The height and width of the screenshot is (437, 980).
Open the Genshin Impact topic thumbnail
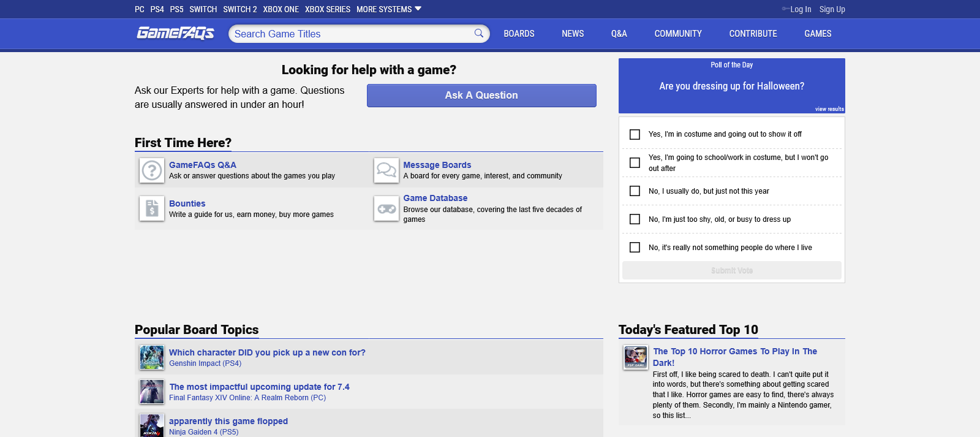[x=152, y=357]
